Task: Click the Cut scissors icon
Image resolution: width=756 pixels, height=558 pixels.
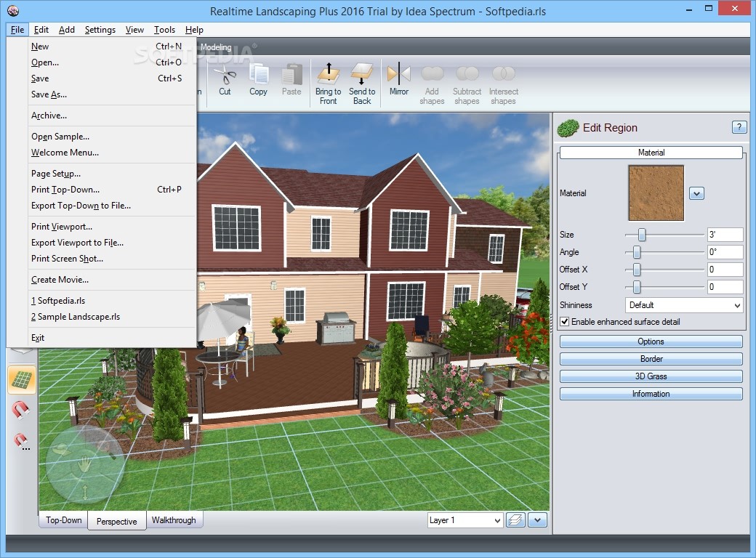Action: pyautogui.click(x=225, y=76)
